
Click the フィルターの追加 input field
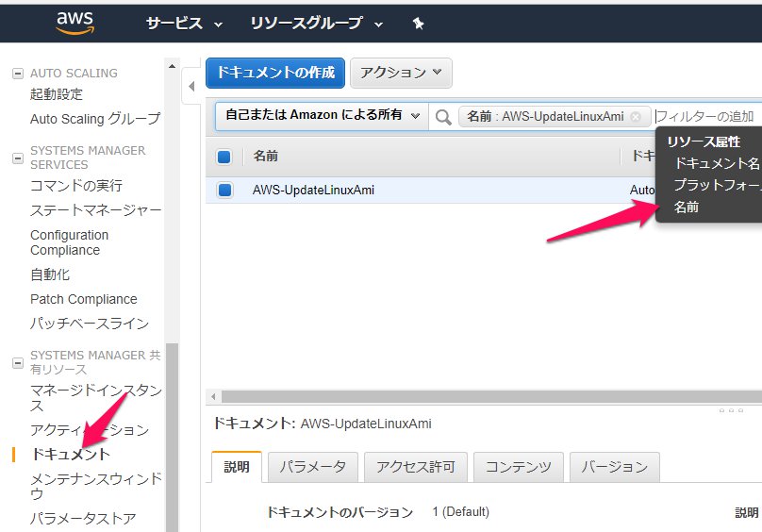pyautogui.click(x=707, y=117)
